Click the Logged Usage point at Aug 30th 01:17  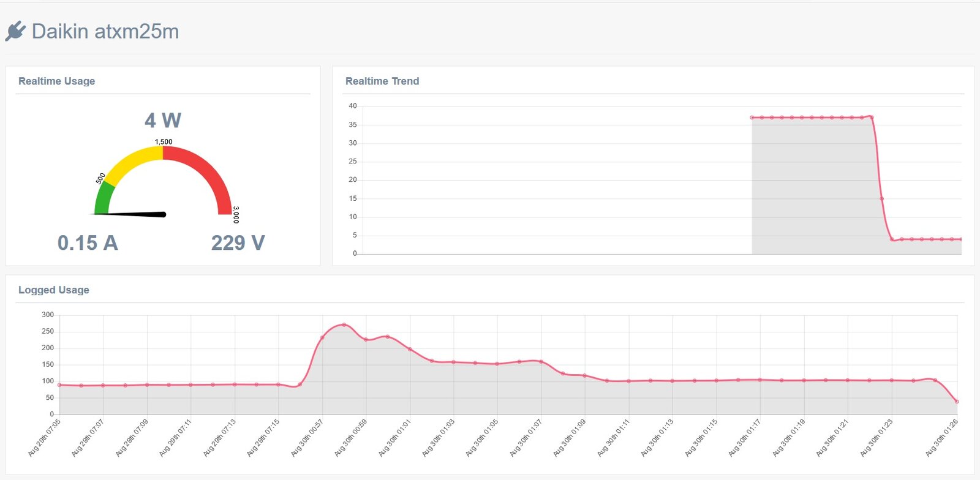(x=760, y=380)
